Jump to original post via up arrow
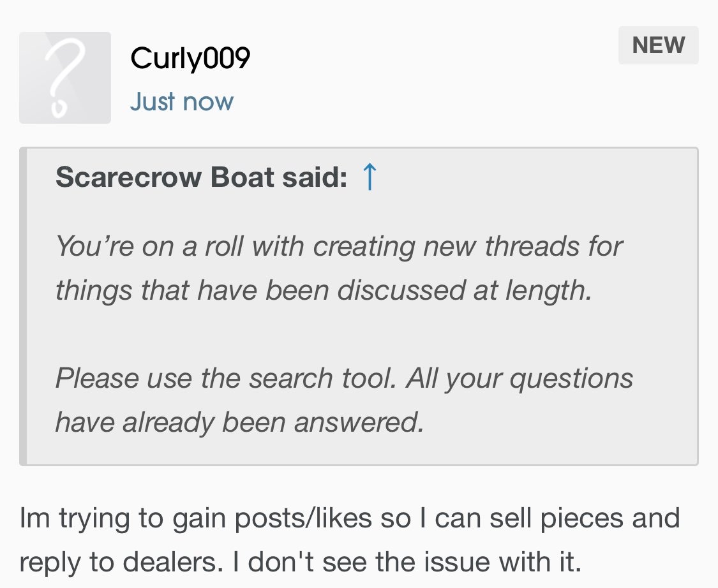The height and width of the screenshot is (588, 718). click(x=370, y=178)
